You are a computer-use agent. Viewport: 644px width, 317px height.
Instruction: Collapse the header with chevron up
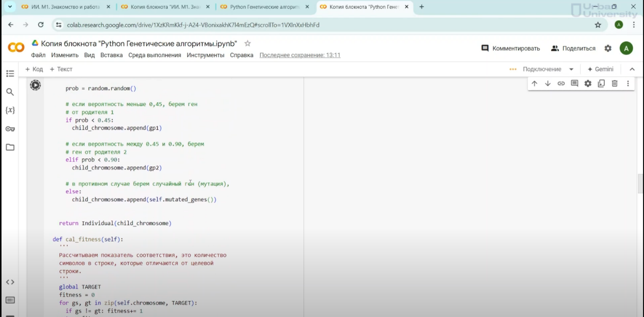pos(632,69)
